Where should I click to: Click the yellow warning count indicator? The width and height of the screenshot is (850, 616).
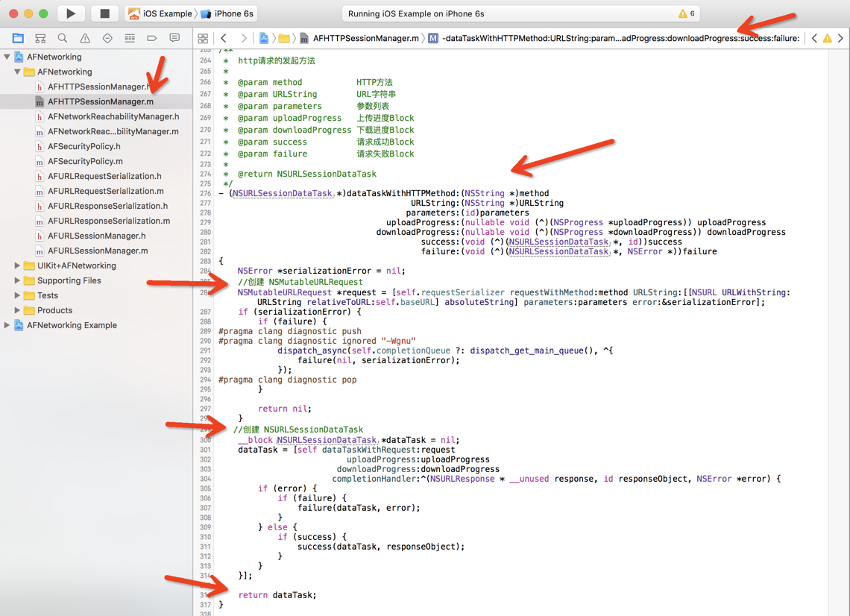[686, 13]
